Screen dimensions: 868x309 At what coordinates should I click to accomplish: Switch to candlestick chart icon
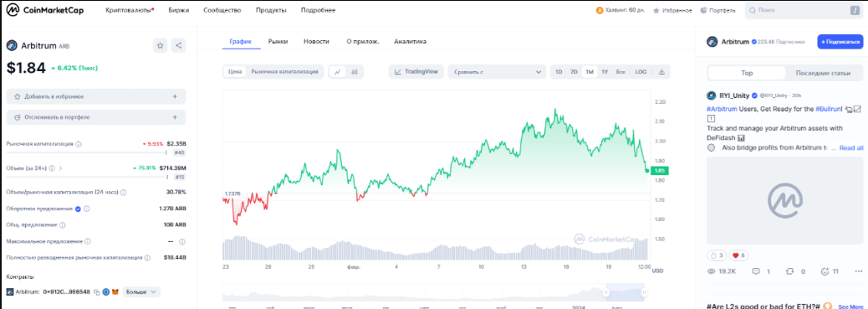click(355, 71)
